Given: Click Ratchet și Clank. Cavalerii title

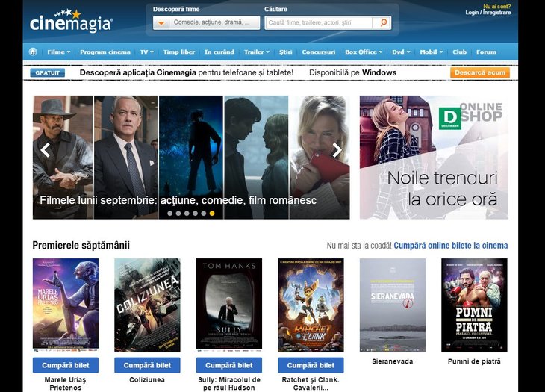Looking at the screenshot, I should pos(311,384).
